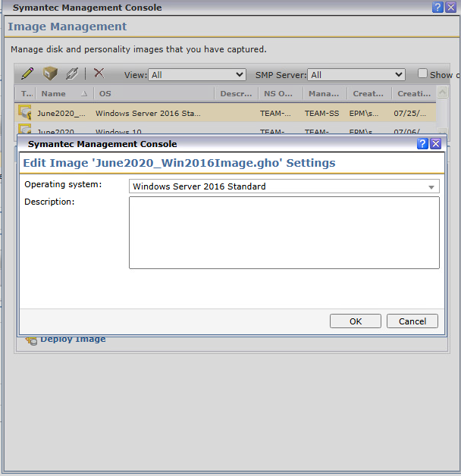This screenshot has width=461, height=476.
Task: Click the Deploy Image icon
Action: point(31,340)
